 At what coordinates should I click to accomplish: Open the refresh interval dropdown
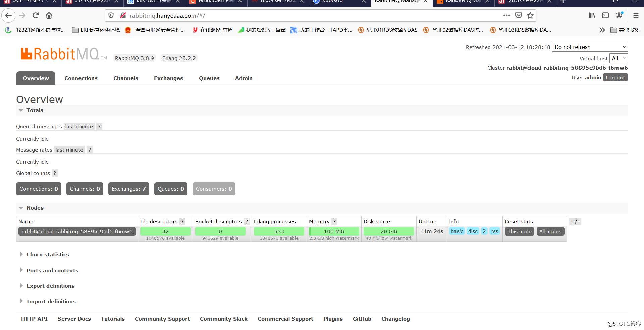coord(590,47)
